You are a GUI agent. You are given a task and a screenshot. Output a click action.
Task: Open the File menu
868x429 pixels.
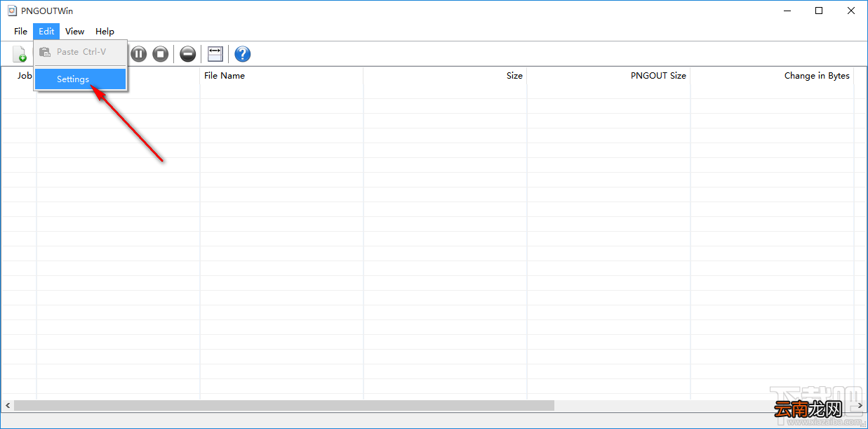click(21, 32)
